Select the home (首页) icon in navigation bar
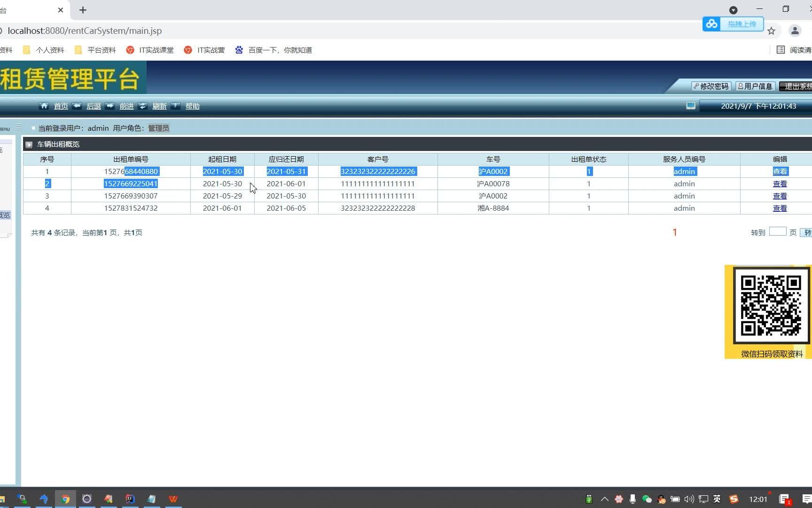Image resolution: width=812 pixels, height=508 pixels. coord(44,106)
